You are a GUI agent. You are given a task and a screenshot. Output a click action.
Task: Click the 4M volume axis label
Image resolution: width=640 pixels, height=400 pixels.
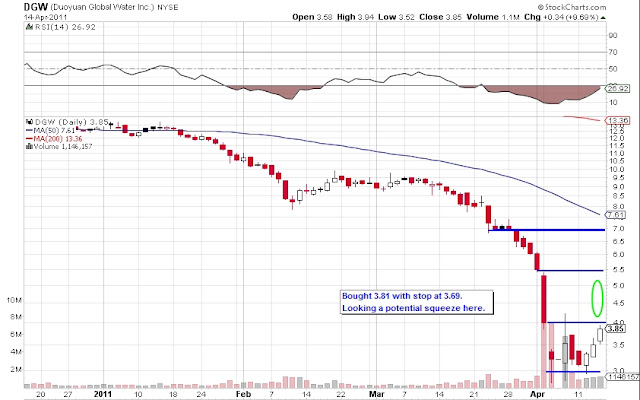[x=16, y=352]
